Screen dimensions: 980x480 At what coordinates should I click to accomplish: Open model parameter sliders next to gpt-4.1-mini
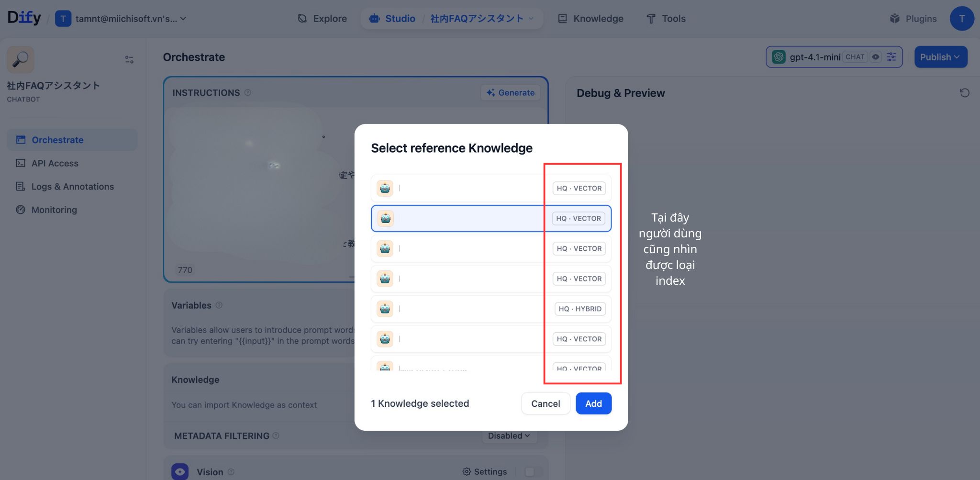click(891, 56)
